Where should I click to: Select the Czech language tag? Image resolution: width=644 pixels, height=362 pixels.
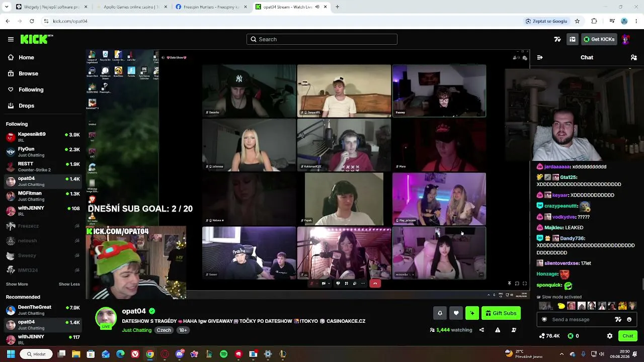click(164, 330)
